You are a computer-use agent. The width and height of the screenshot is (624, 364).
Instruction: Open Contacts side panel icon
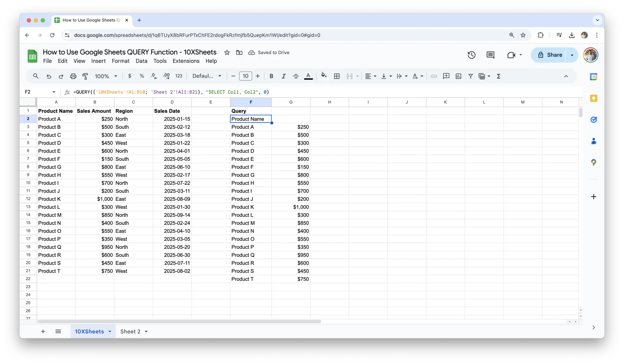point(594,141)
